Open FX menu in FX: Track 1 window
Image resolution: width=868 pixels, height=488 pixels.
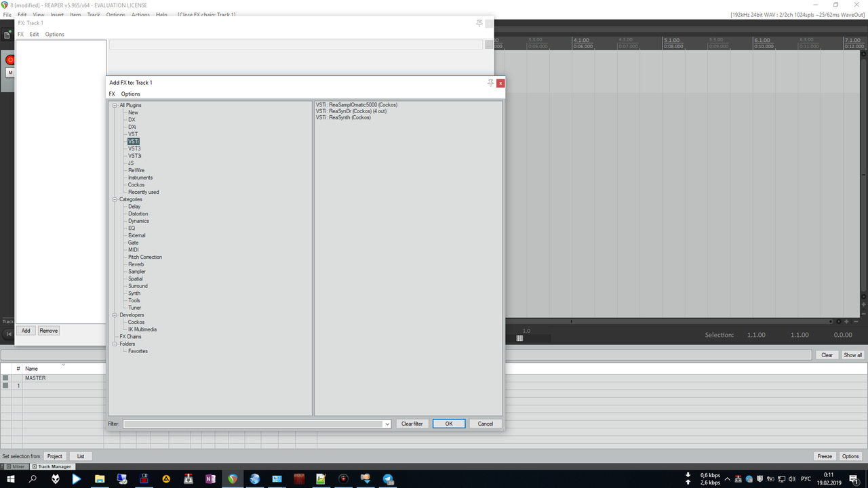pos(20,35)
